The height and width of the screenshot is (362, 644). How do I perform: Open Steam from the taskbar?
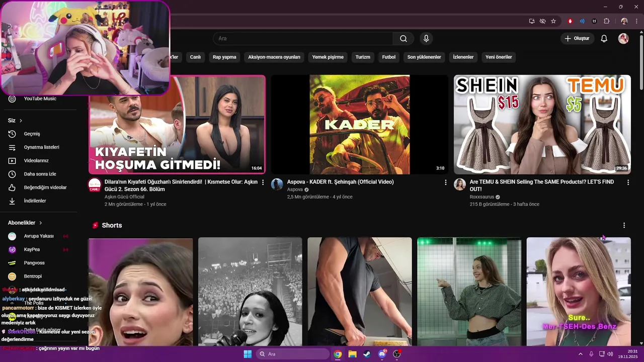[x=367, y=354]
